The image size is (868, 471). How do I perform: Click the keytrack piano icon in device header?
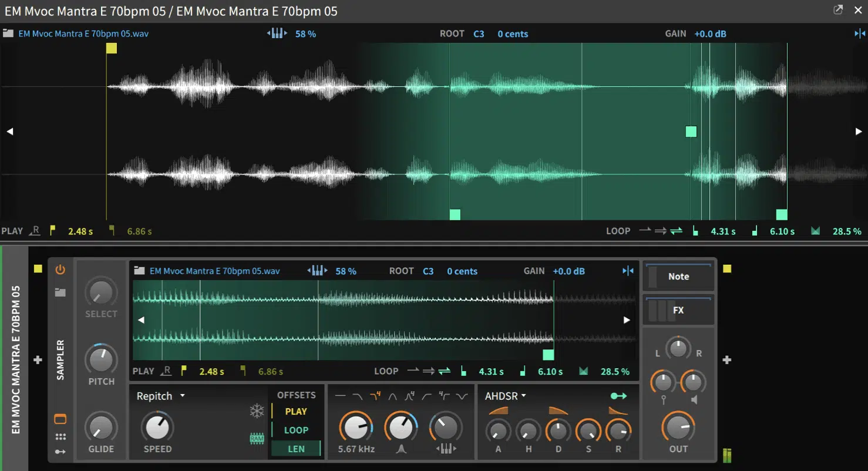point(317,271)
